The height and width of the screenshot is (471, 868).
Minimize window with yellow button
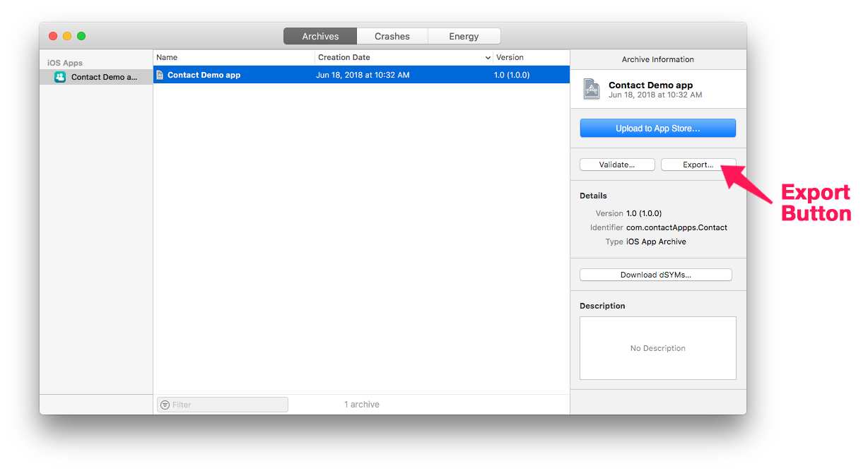(67, 36)
